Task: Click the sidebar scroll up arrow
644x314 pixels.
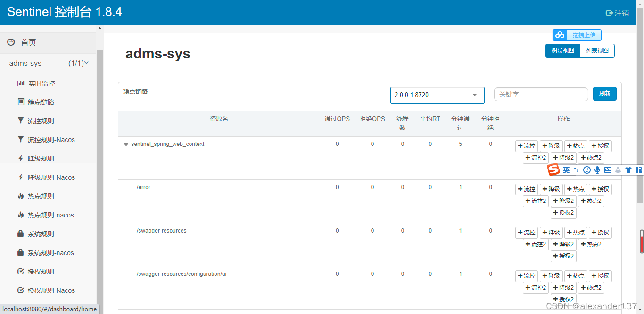Action: point(99,29)
